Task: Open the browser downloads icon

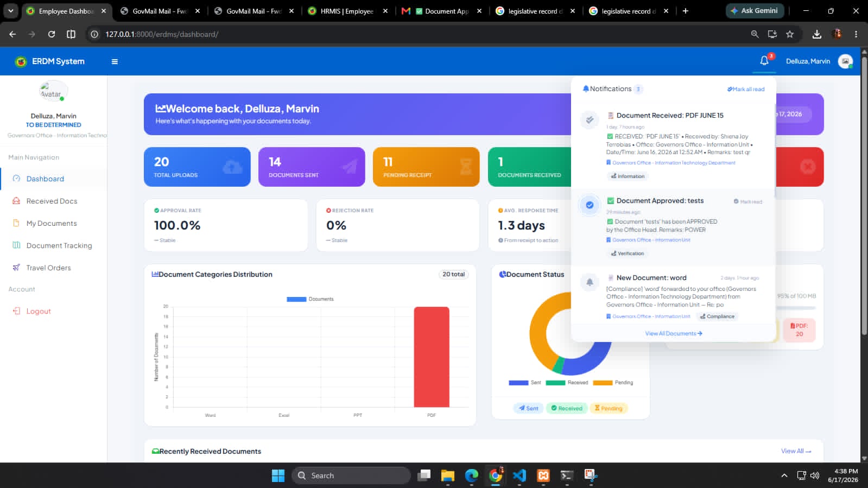Action: (816, 34)
